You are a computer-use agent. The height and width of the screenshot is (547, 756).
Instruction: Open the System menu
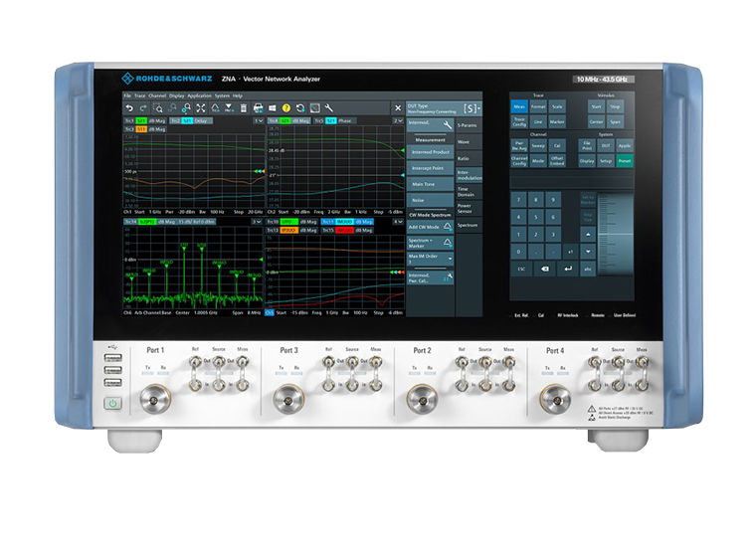[222, 95]
